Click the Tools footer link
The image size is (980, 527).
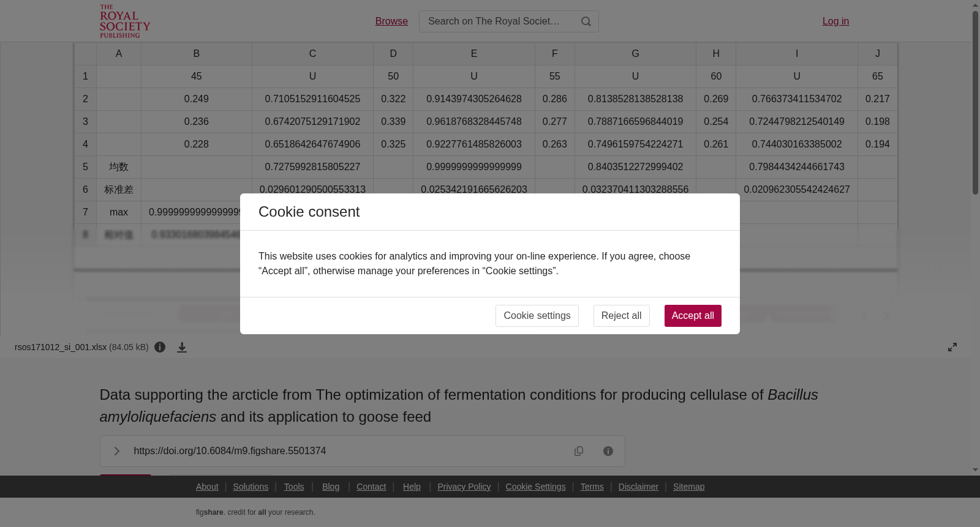point(294,487)
